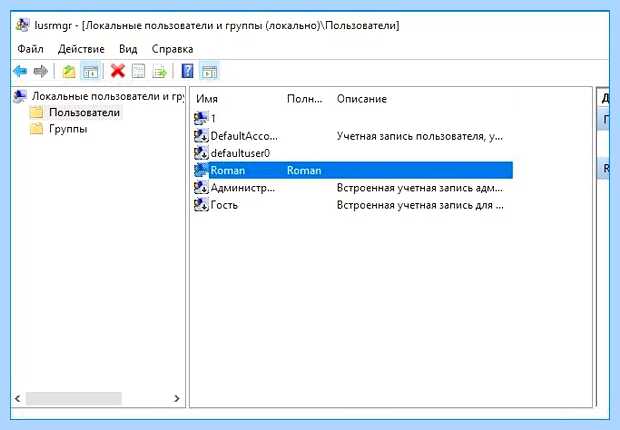Click the Up one level folder icon
Viewport: 620px width, 430px height.
point(69,72)
